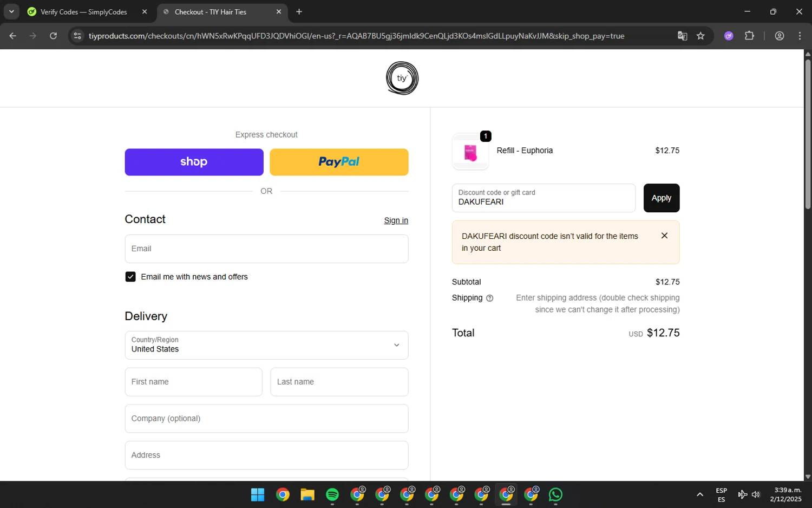The width and height of the screenshot is (812, 508).
Task: Focus the Last name field
Action: click(x=339, y=382)
